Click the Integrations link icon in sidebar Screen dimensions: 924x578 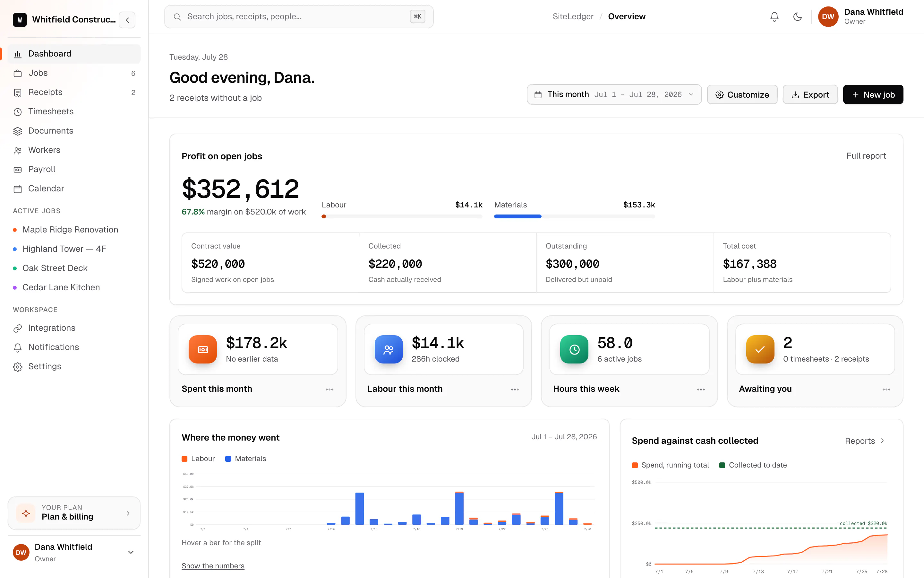click(18, 328)
